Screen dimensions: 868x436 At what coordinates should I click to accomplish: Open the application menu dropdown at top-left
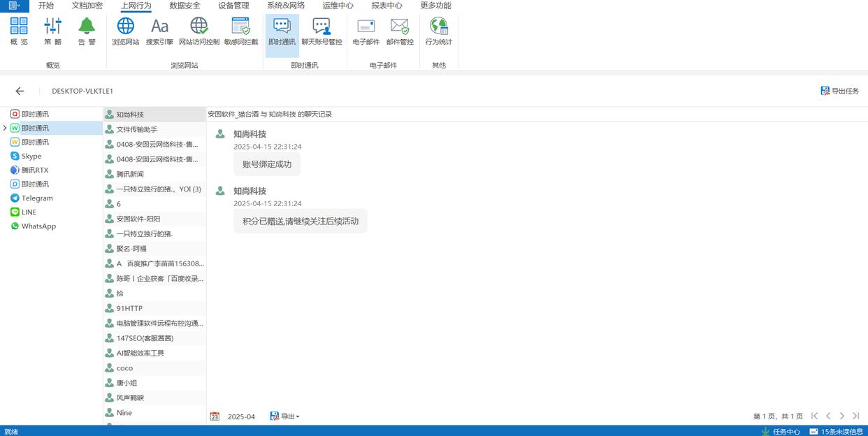[14, 6]
